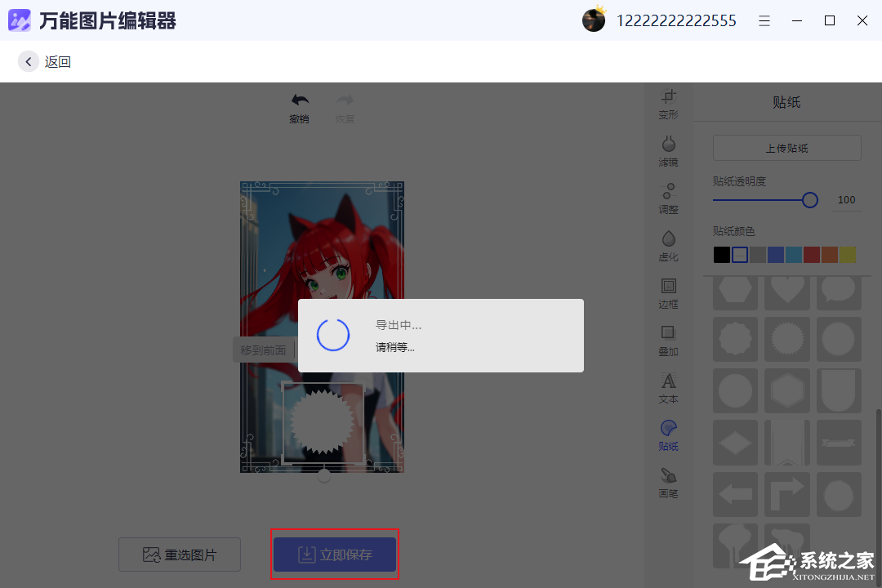The width and height of the screenshot is (882, 588).
Task: Choose the 文本 text tool
Action: (668, 388)
